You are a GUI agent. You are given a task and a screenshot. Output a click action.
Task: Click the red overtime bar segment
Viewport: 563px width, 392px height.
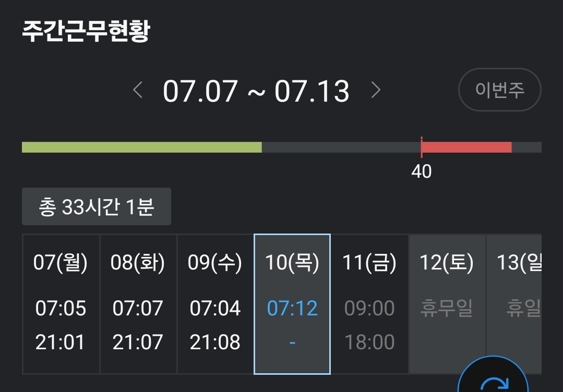click(x=466, y=148)
